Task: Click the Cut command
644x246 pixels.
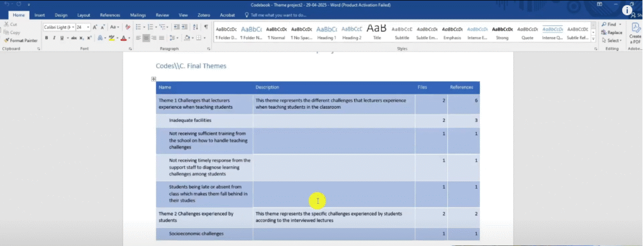Action: 11,25
